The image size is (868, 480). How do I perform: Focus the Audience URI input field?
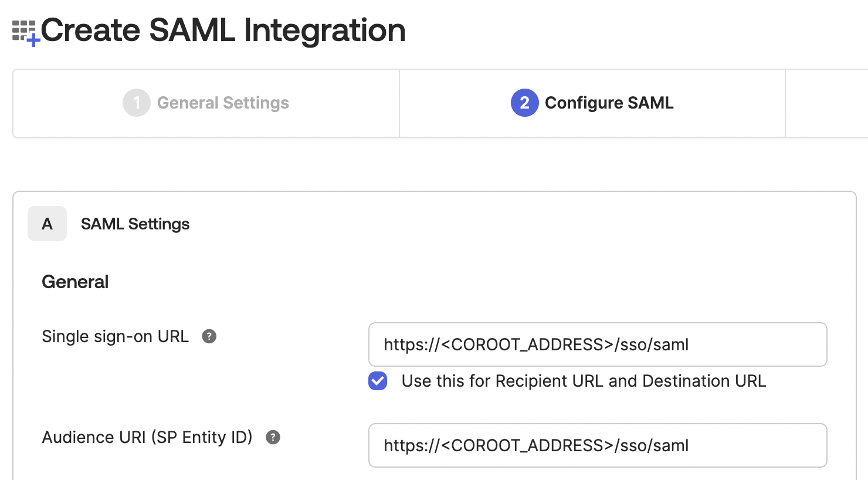click(x=598, y=445)
